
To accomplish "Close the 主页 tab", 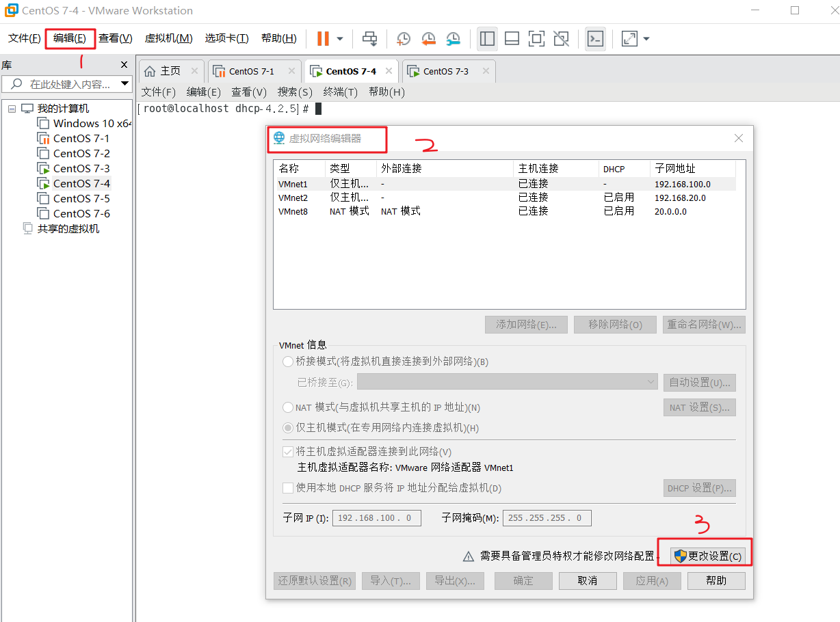I will [194, 71].
